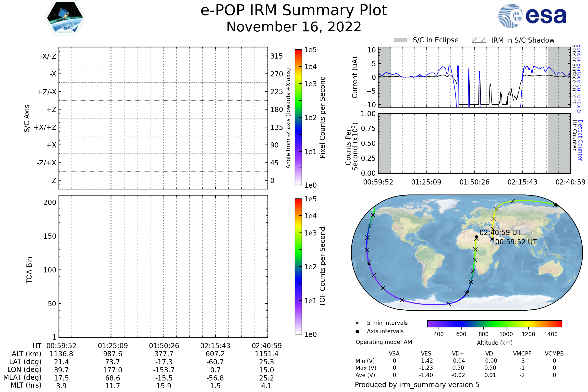The height and width of the screenshot is (392, 588).
Task: Click the Operating mode: AM text
Action: click(x=384, y=342)
